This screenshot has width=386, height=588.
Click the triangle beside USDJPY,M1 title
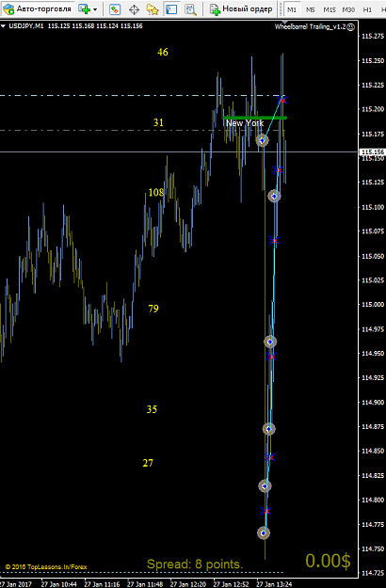[x=4, y=26]
